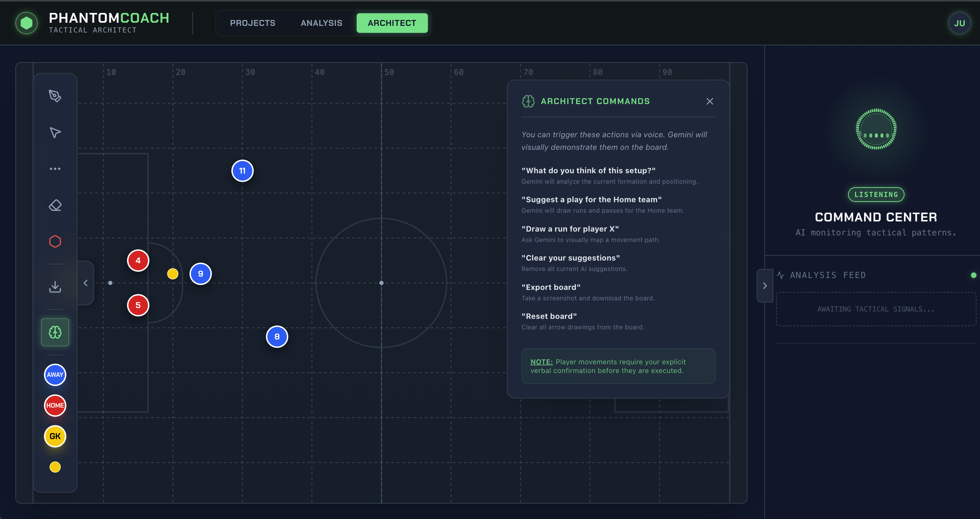Toggle the brain AI commands button
The image size is (980, 519).
tap(55, 332)
